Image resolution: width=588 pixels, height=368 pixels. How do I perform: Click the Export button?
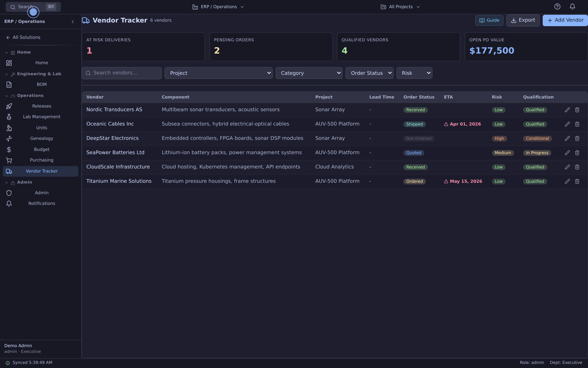523,20
